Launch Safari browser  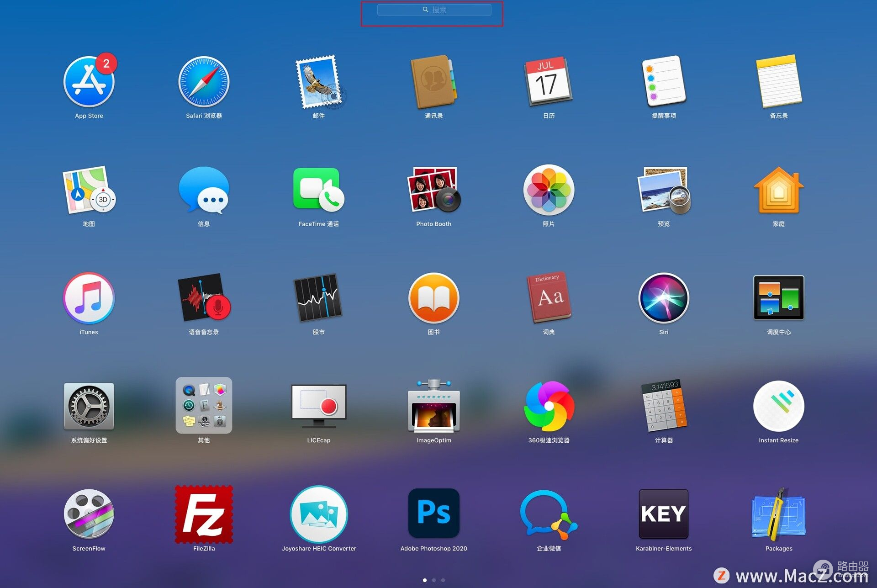click(204, 82)
